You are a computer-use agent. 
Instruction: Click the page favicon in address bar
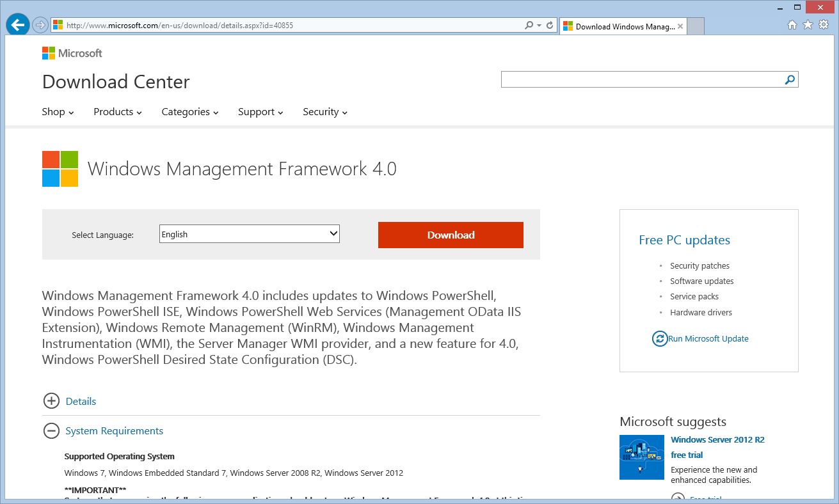[x=58, y=25]
